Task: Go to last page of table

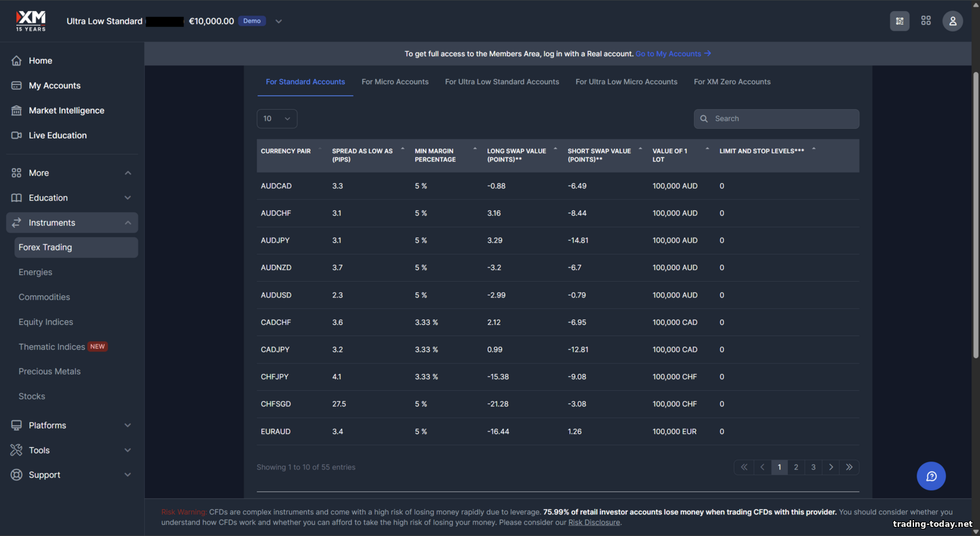Action: point(849,467)
